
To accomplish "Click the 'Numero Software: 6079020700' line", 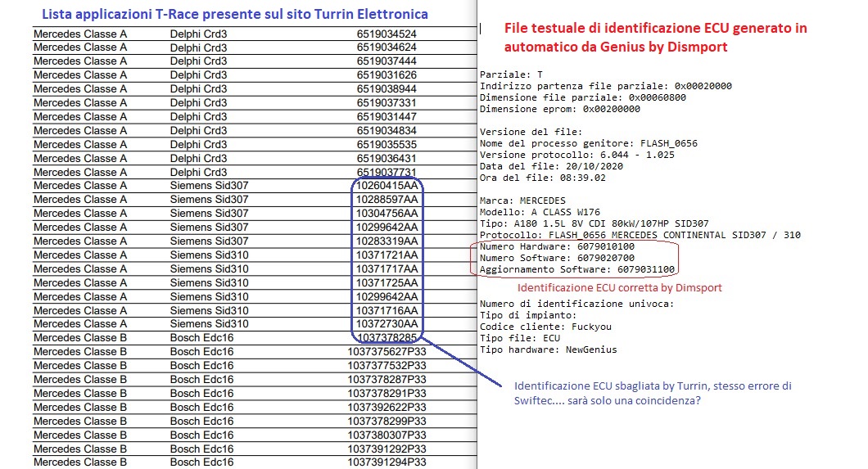I will [557, 258].
